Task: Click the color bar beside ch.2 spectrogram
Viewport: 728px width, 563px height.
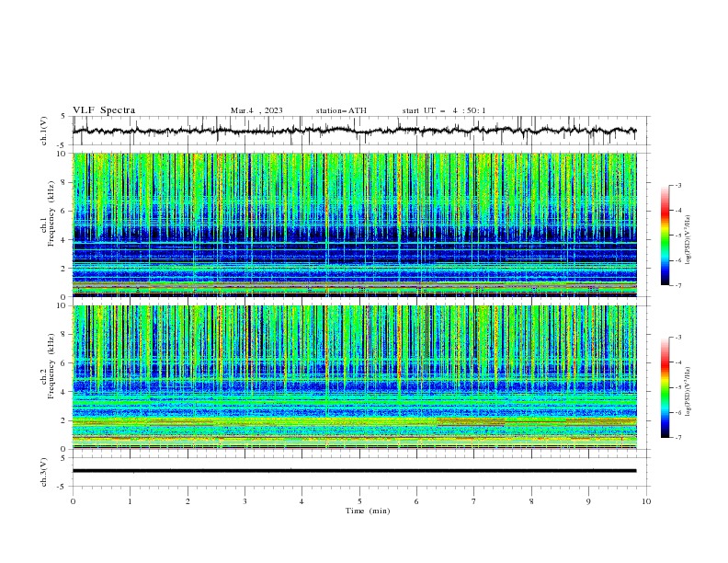Action: click(665, 387)
